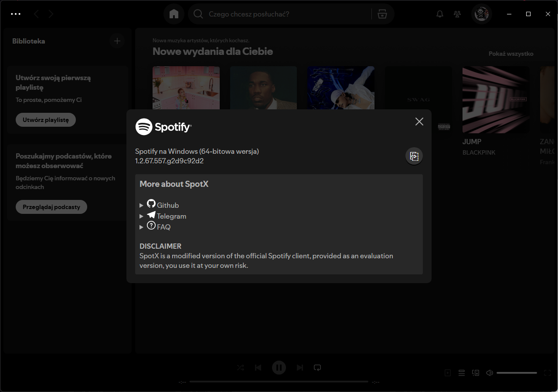Skip to the previous track
The width and height of the screenshot is (558, 392).
[258, 368]
